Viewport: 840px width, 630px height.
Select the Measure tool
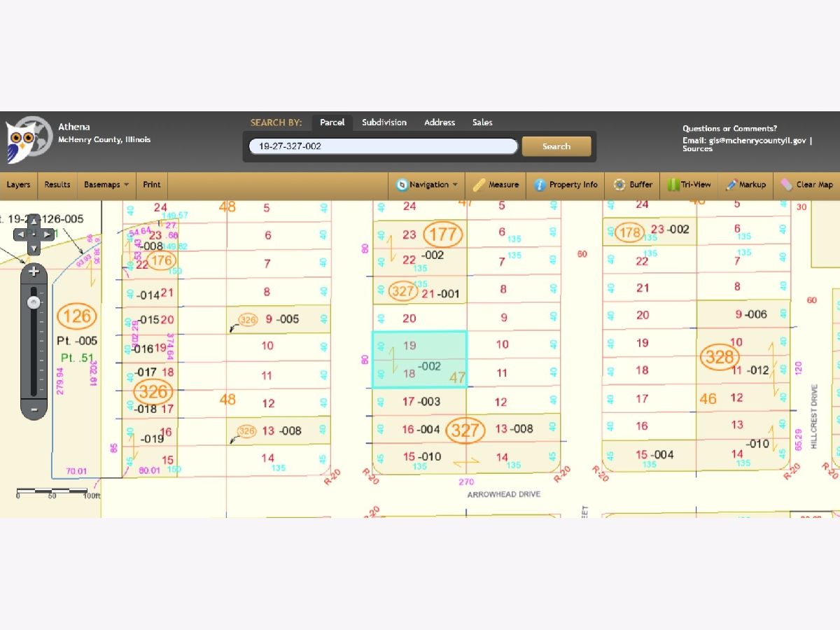[496, 185]
